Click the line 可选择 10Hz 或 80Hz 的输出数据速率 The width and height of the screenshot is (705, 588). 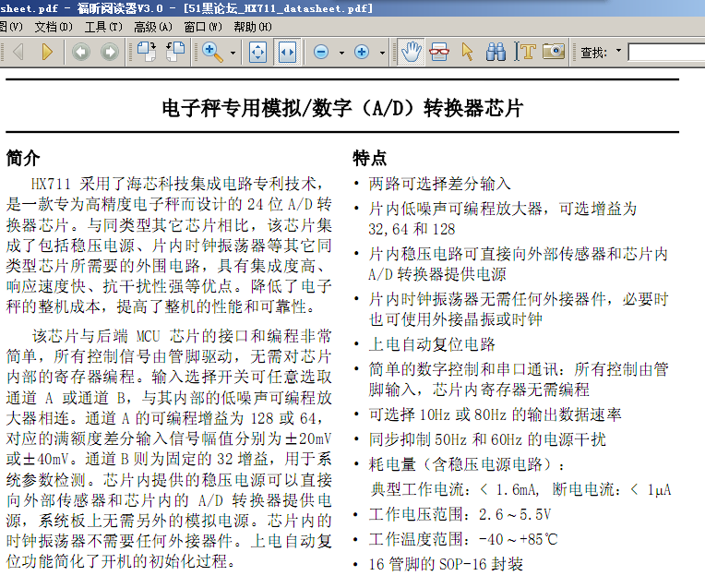coord(495,414)
